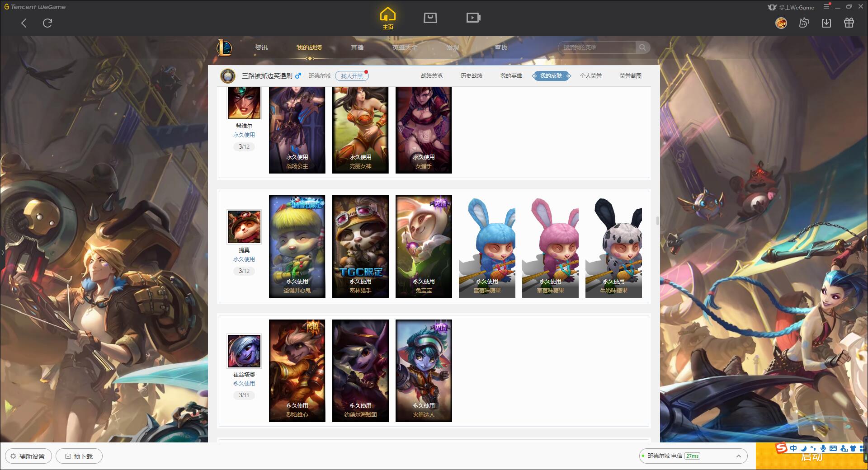This screenshot has height=470, width=868.
Task: Click the 3/12 skin count under 提莫
Action: [244, 271]
